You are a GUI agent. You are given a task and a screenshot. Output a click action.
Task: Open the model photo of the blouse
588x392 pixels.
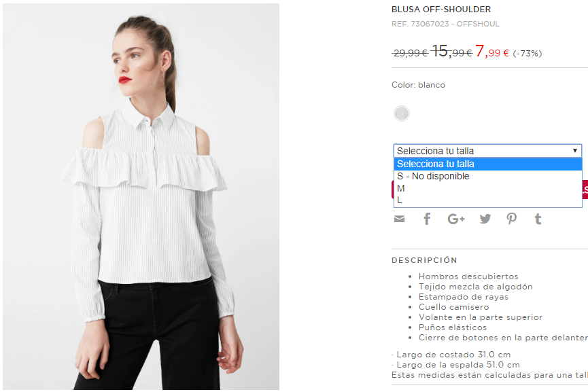point(141,197)
